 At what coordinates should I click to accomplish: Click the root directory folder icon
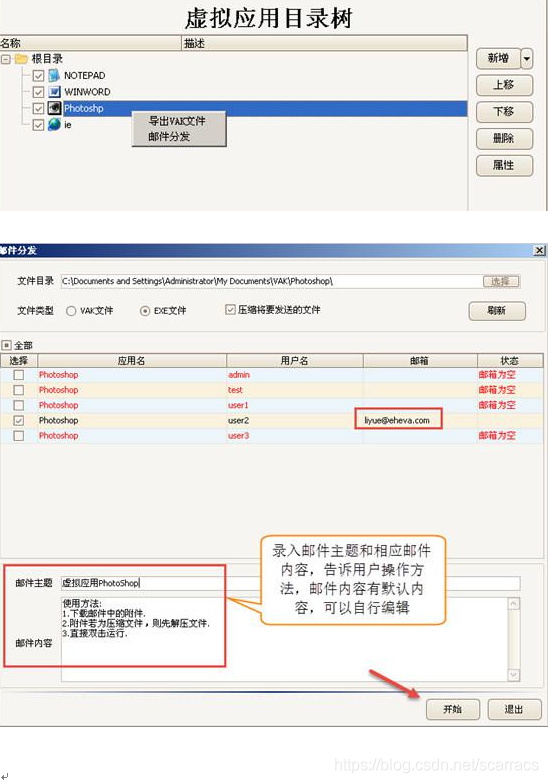coord(20,59)
